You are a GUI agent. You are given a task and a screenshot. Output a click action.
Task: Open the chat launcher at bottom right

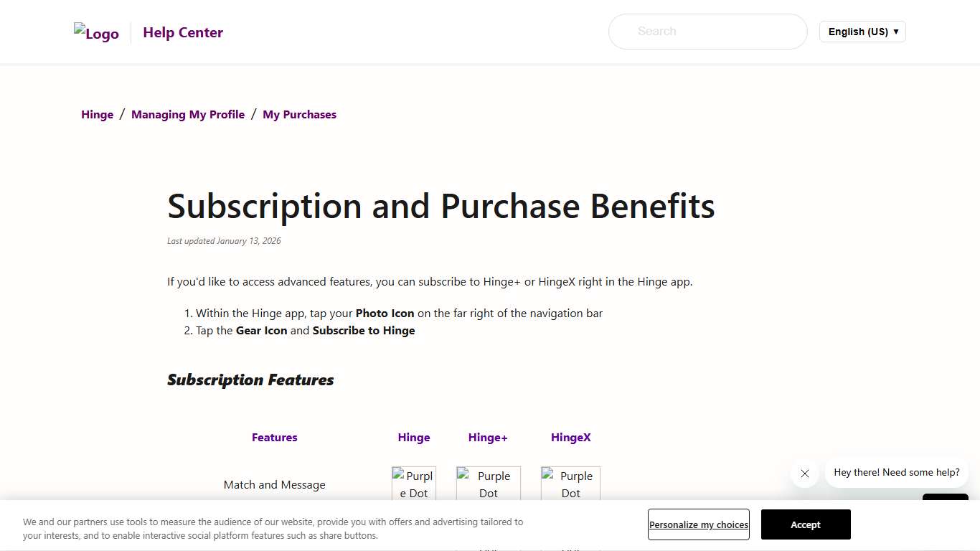click(946, 502)
